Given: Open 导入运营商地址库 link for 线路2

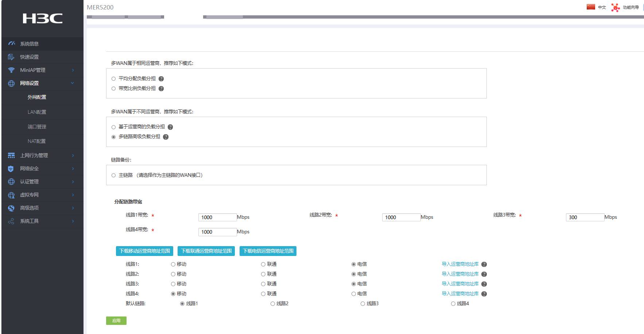Looking at the screenshot, I should tap(460, 274).
